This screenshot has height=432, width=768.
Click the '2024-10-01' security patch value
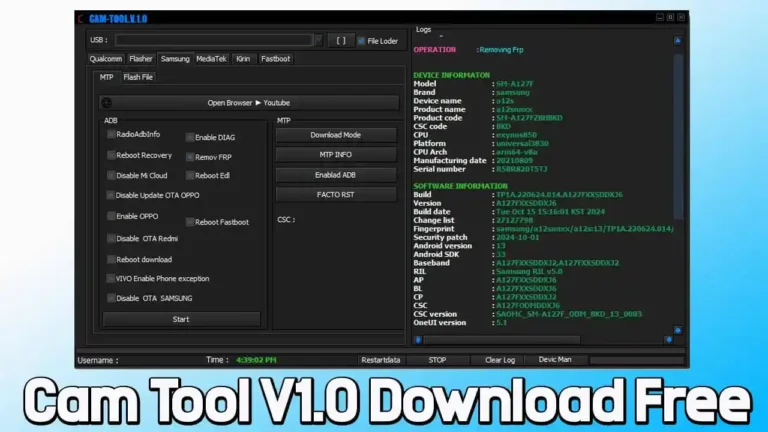[517, 238]
